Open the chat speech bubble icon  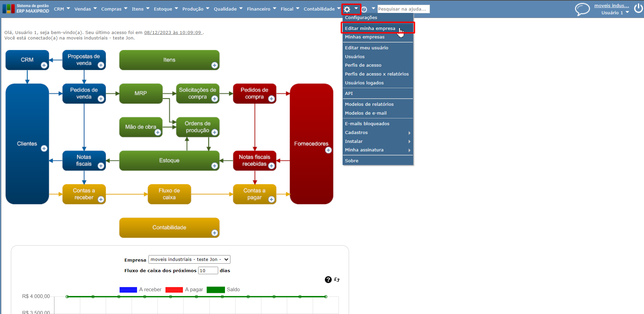tap(582, 9)
